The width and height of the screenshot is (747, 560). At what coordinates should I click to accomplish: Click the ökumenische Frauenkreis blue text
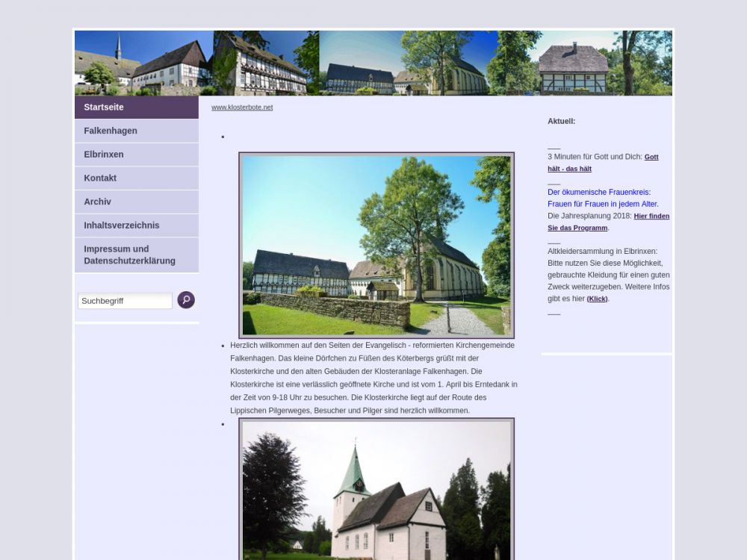click(x=602, y=198)
